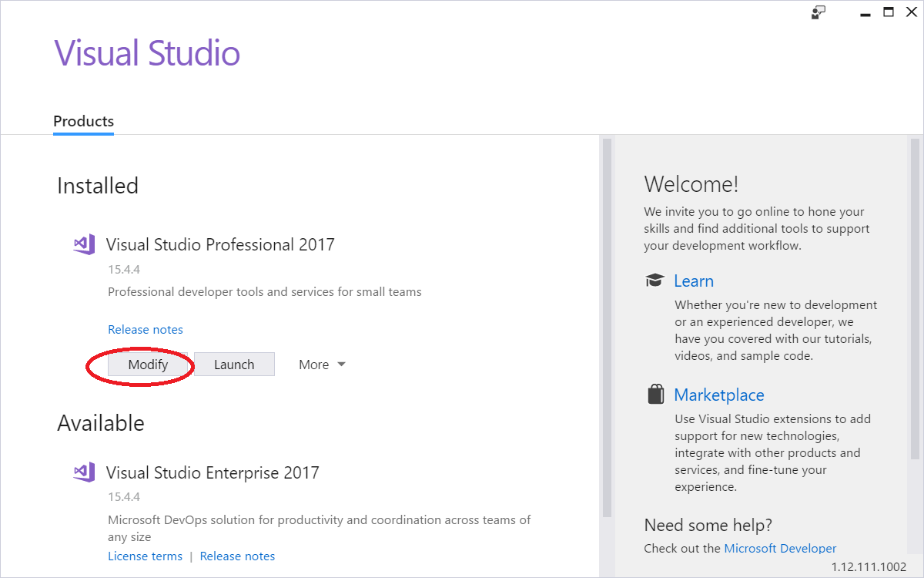924x578 pixels.
Task: Click the Visual Studio Professional 2017 logo icon
Action: click(x=84, y=245)
